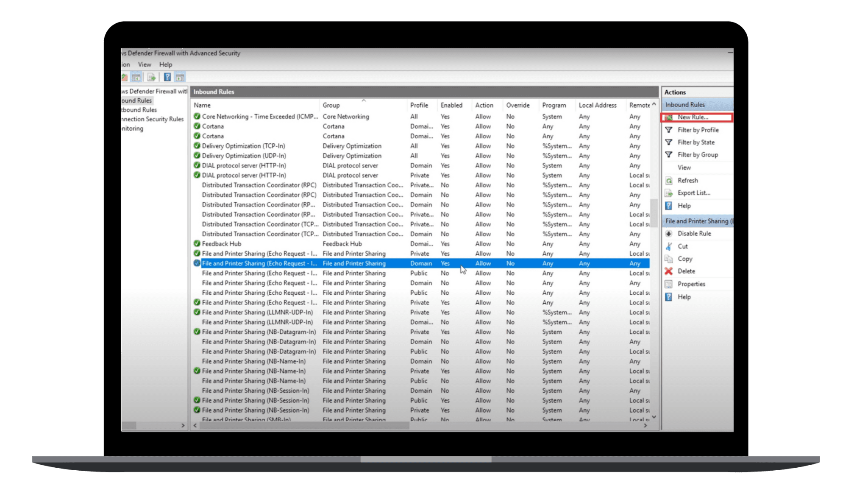Expand the Filter by State submenu
The image size is (868, 480).
click(696, 142)
